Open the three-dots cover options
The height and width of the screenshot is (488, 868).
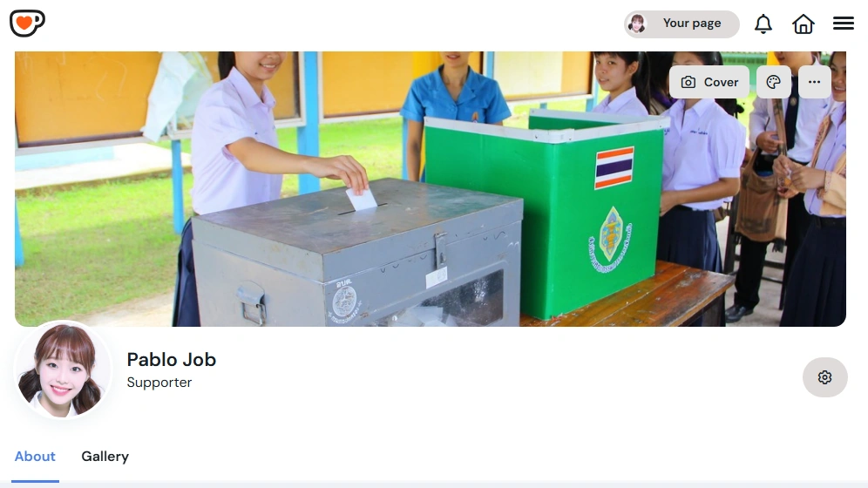tap(814, 82)
